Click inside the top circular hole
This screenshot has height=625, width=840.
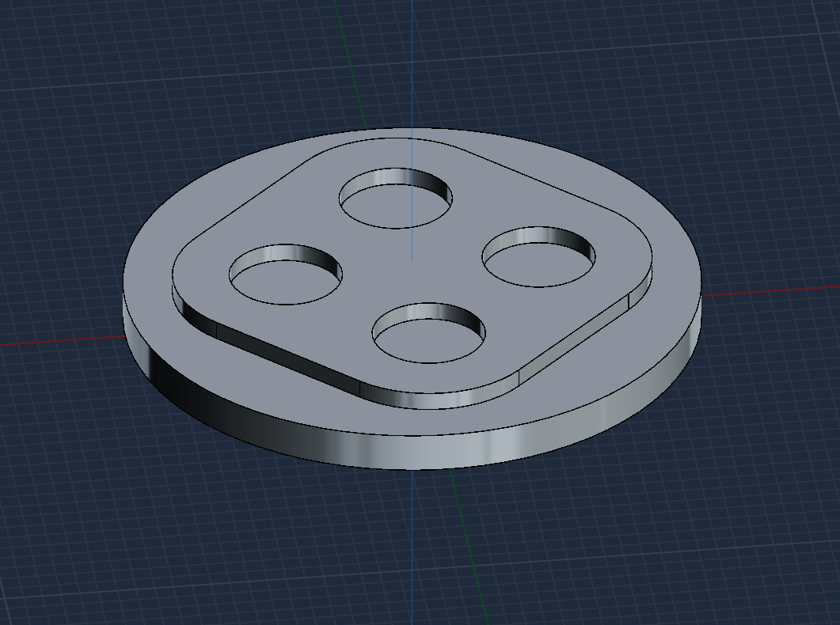point(393,203)
